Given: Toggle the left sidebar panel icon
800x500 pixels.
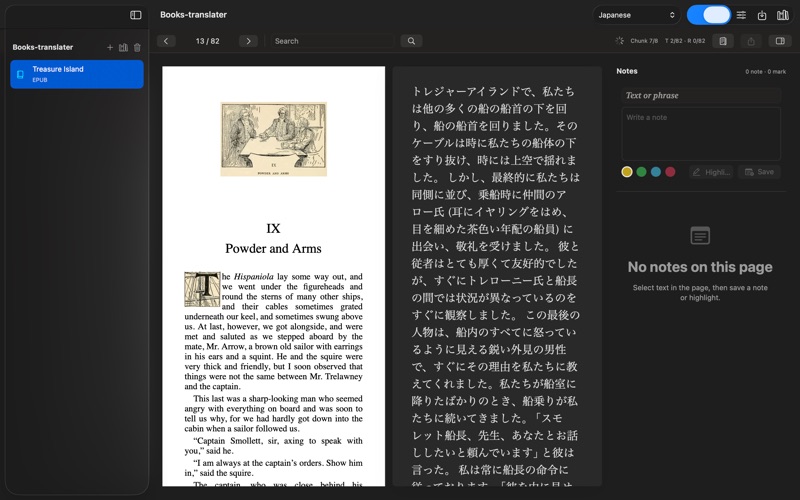Looking at the screenshot, I should coord(136,15).
